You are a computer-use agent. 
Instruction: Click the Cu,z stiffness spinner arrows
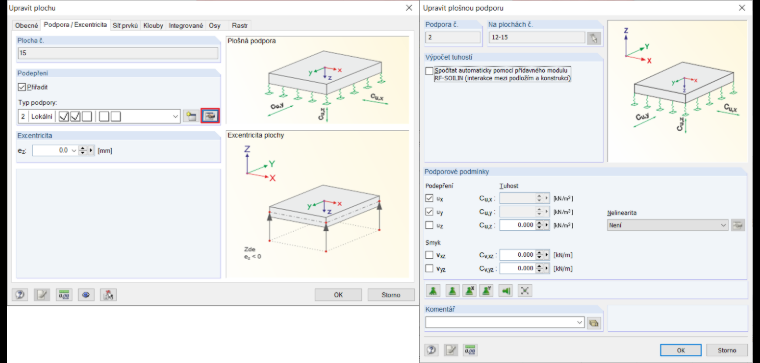[x=538, y=225]
